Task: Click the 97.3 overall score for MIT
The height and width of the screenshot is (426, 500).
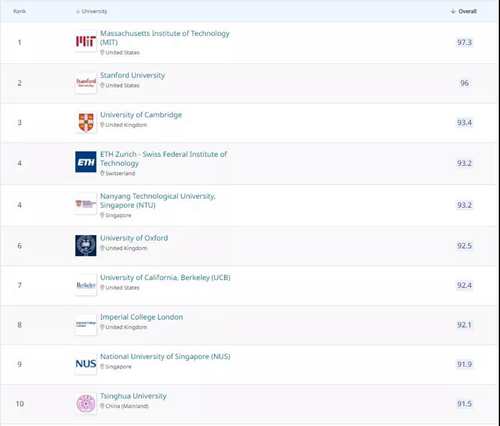Action: (x=464, y=42)
